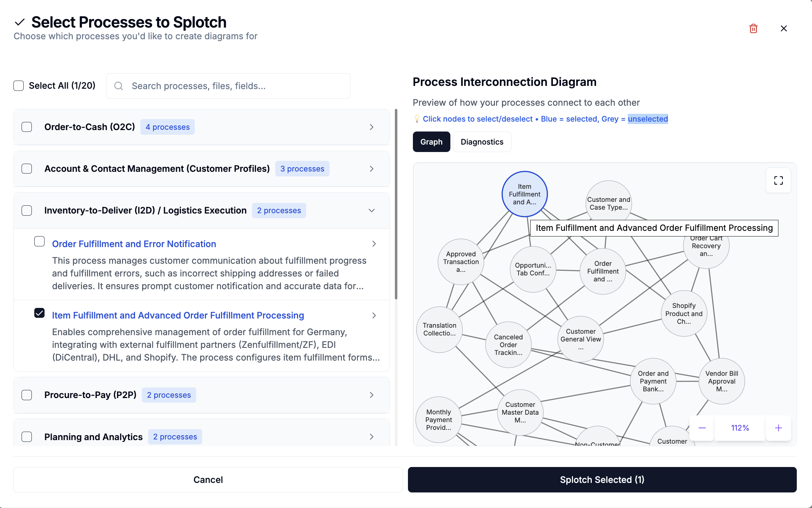Uncheck Item Fulfillment and Advanced Order checkbox

click(40, 313)
